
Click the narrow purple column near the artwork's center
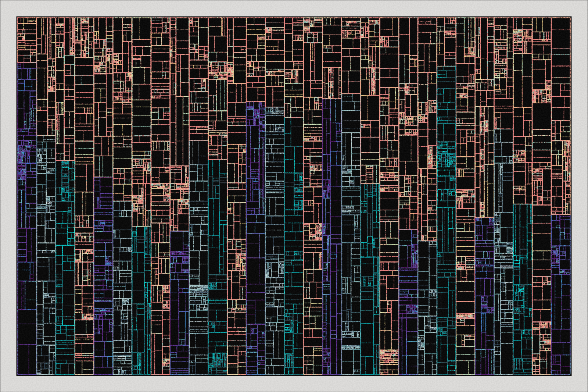tap(332, 235)
